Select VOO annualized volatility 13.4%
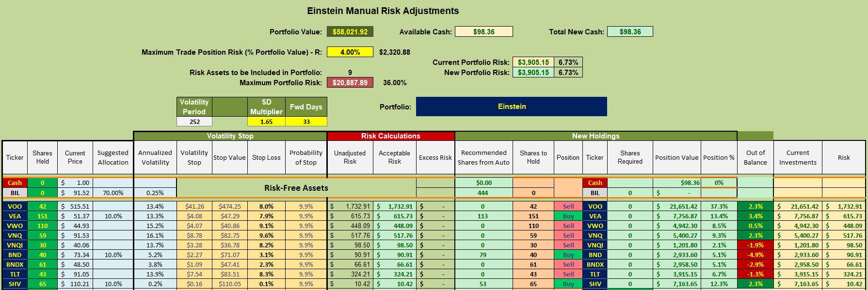Viewport: 868px width, 290px height. coord(155,206)
